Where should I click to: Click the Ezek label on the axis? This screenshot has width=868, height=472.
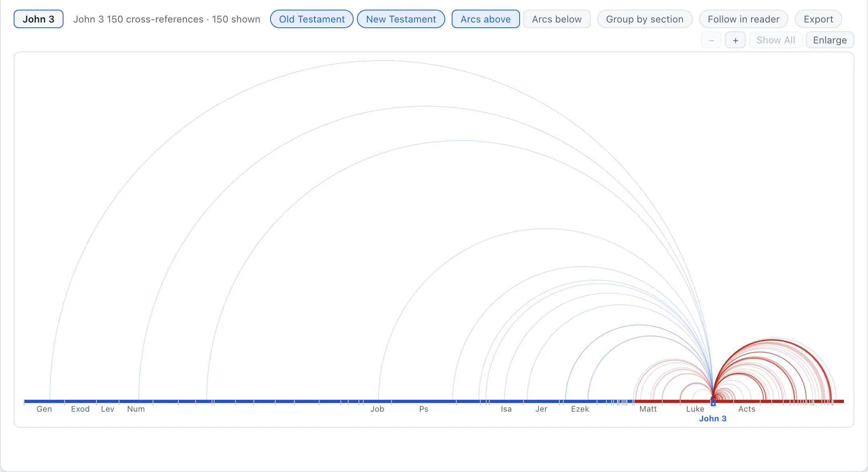point(580,409)
